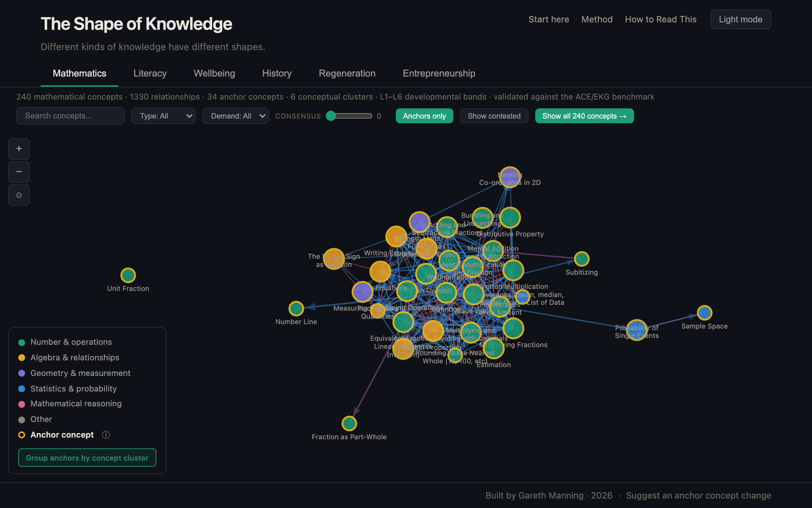Select the Sample Space node
This screenshot has height=508, width=812.
tap(704, 313)
